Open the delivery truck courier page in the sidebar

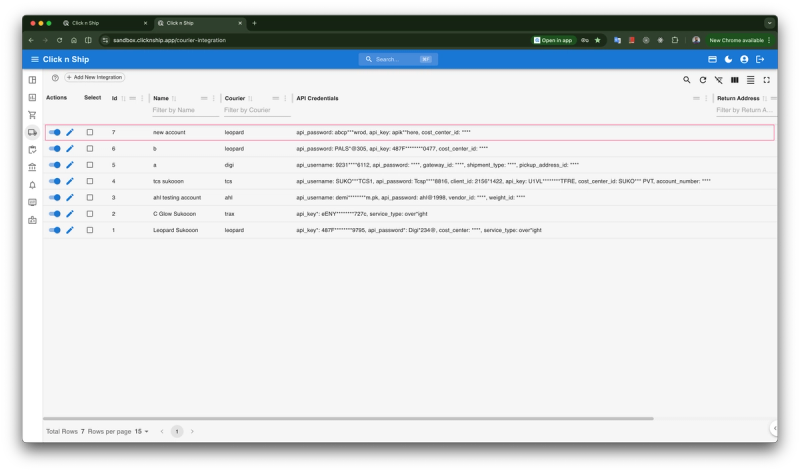(x=32, y=132)
